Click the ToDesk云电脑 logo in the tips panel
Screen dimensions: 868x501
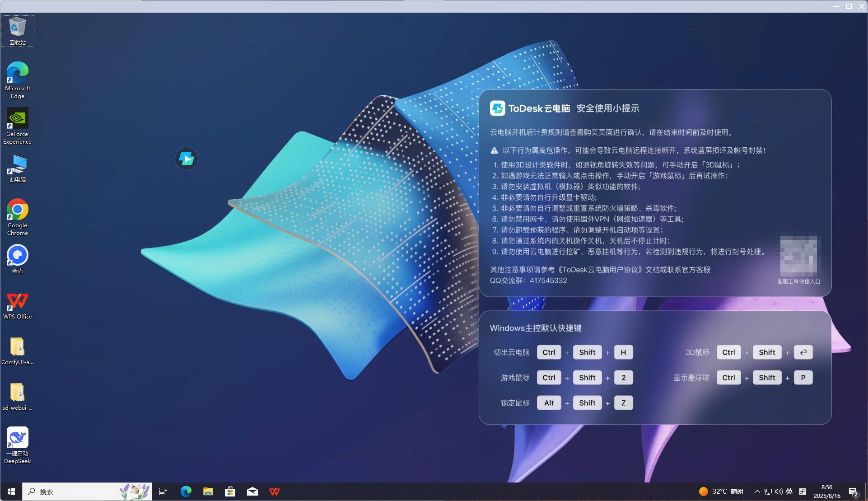[530, 108]
